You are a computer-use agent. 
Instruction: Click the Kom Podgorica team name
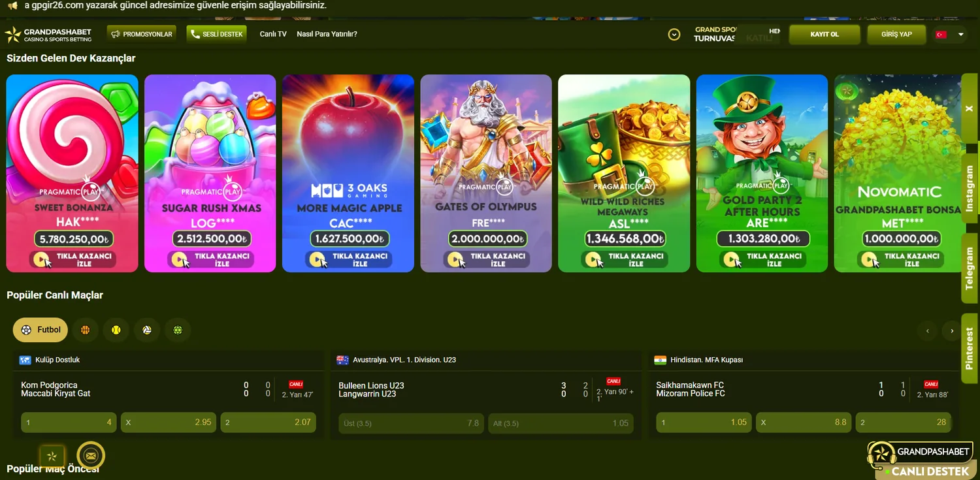click(x=49, y=385)
